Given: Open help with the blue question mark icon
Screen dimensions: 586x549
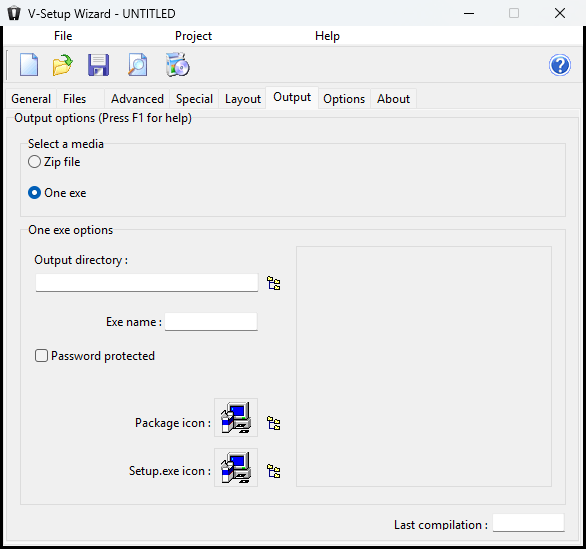Looking at the screenshot, I should pos(559,65).
